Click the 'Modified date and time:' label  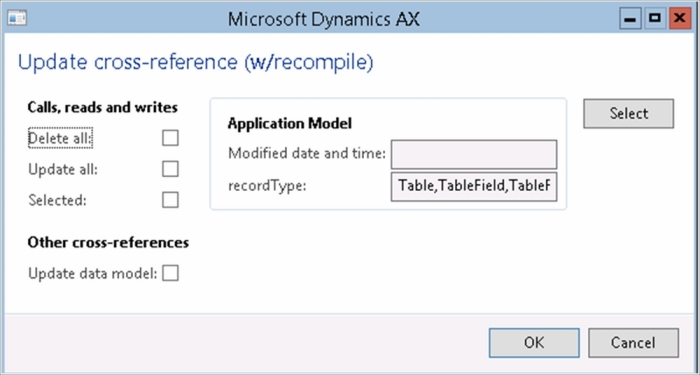307,154
